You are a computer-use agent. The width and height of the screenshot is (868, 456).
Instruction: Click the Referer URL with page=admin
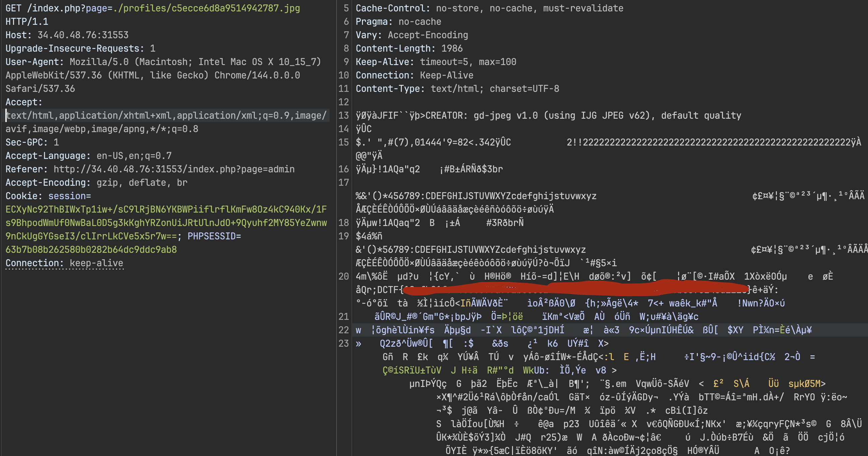point(174,169)
